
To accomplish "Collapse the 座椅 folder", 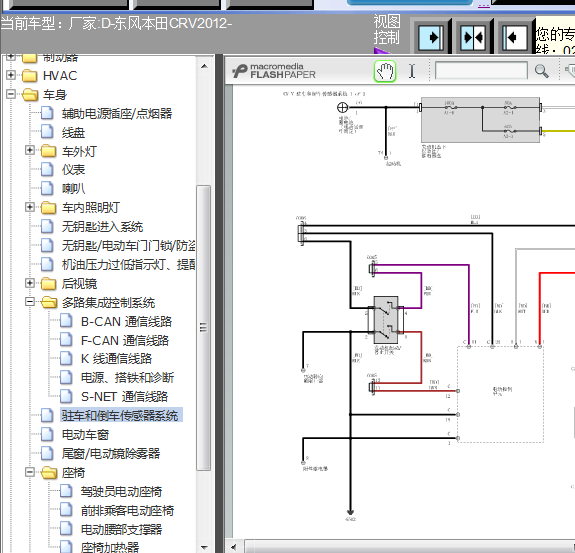I will click(30, 472).
